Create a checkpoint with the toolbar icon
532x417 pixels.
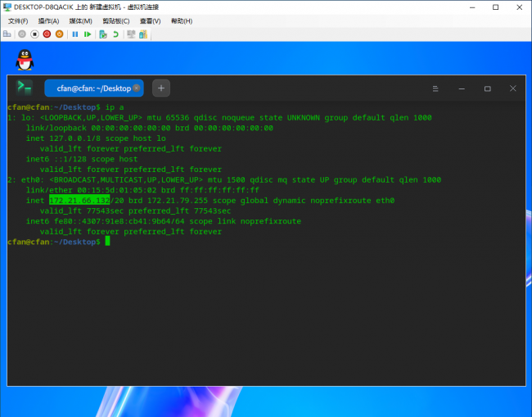click(103, 34)
